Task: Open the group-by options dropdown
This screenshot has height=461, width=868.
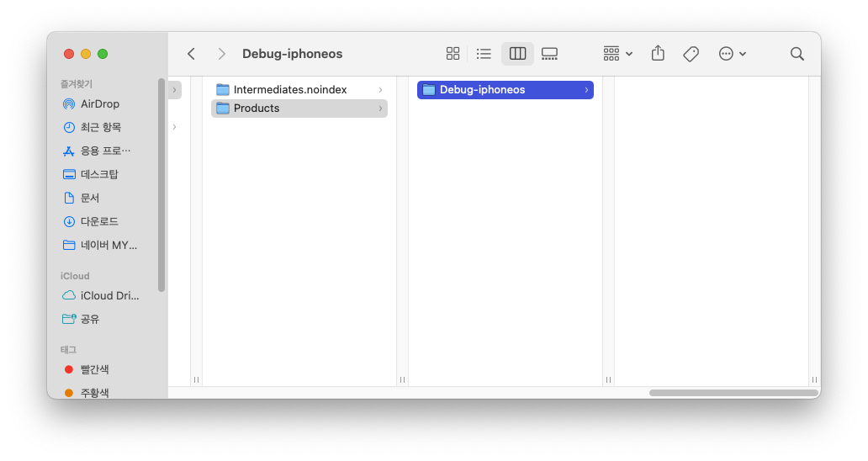Action: (618, 54)
